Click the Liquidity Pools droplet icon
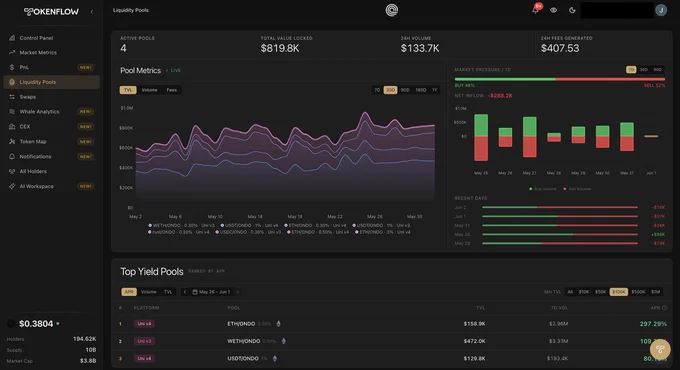The height and width of the screenshot is (370, 680). (x=12, y=82)
